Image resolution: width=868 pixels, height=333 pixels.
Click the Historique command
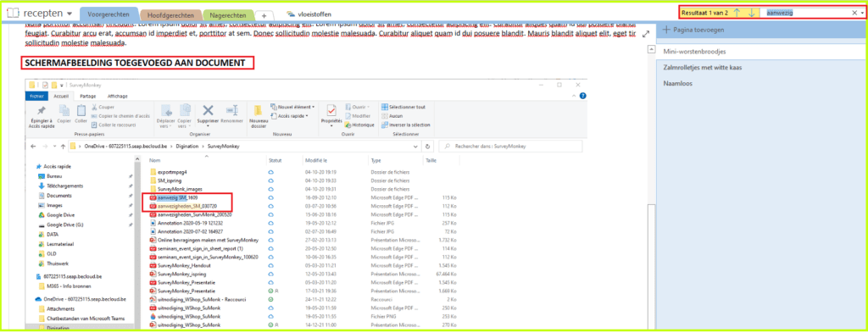[x=359, y=125]
